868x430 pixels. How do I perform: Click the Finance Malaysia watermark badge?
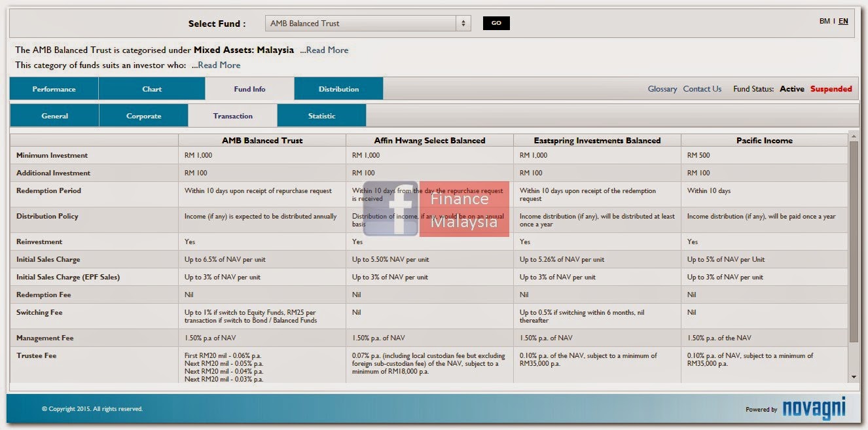465,209
